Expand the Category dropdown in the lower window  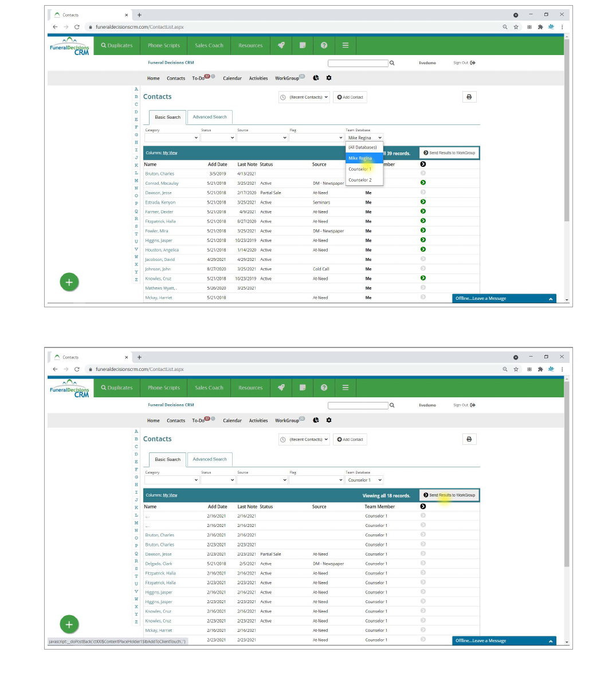point(171,480)
